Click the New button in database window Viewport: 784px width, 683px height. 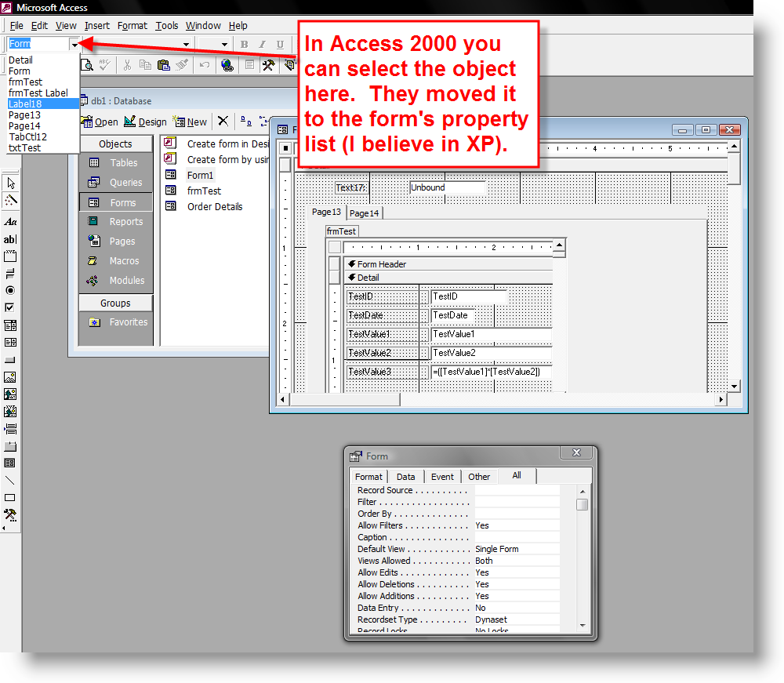pyautogui.click(x=191, y=122)
